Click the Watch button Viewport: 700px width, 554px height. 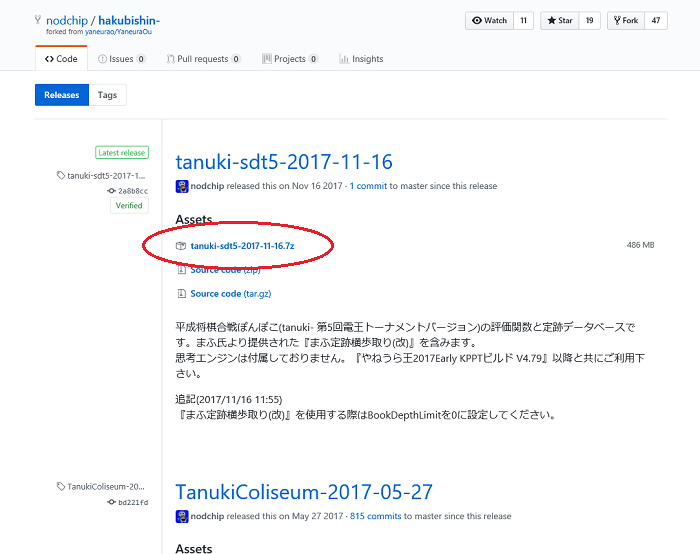[490, 21]
